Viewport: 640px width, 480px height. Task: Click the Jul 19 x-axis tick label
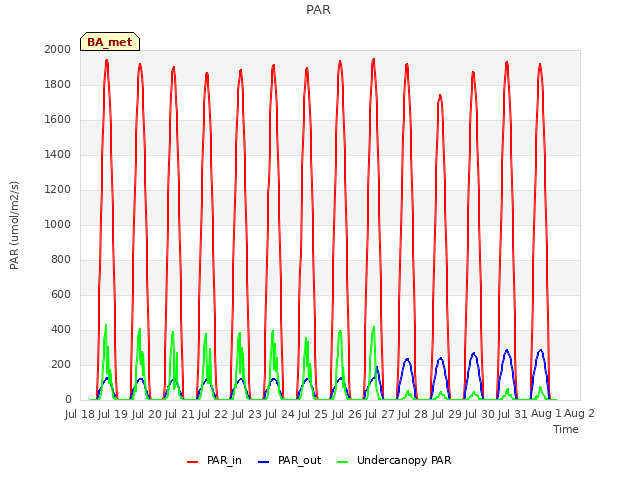pos(113,414)
